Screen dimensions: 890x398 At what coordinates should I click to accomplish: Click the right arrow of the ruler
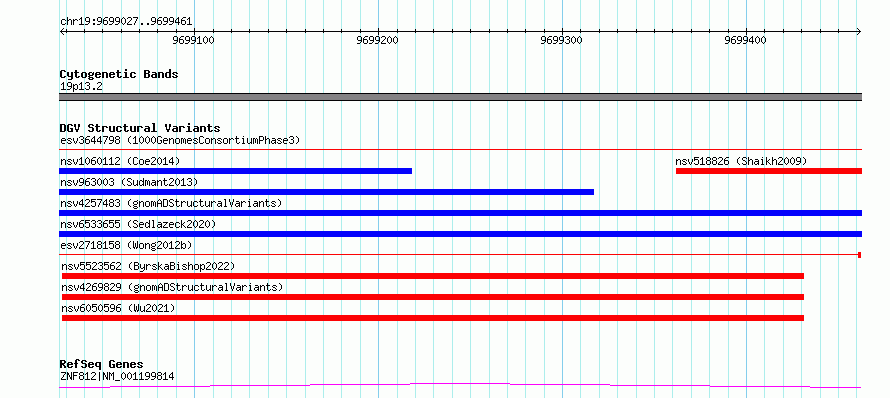click(x=859, y=31)
